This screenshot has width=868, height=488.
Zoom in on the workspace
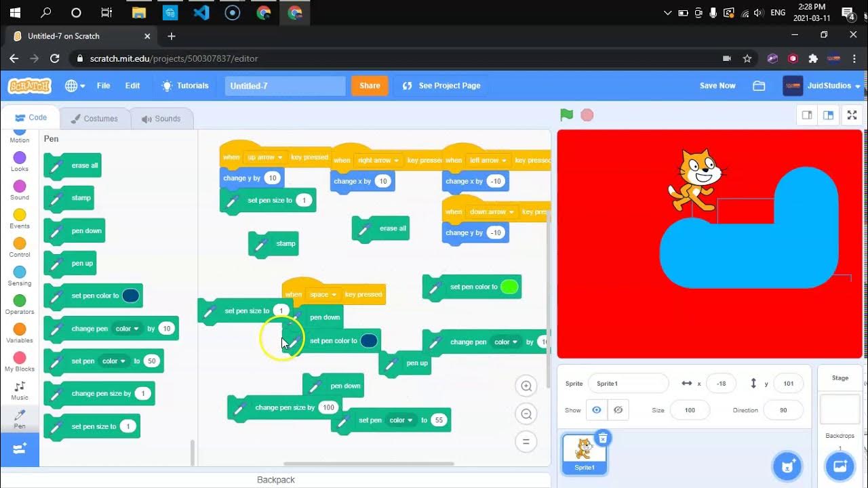click(526, 386)
